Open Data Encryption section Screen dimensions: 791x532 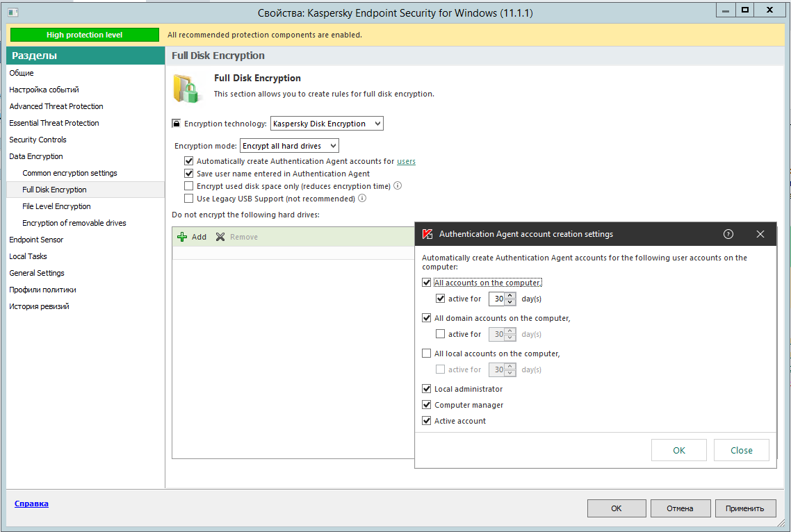[36, 156]
